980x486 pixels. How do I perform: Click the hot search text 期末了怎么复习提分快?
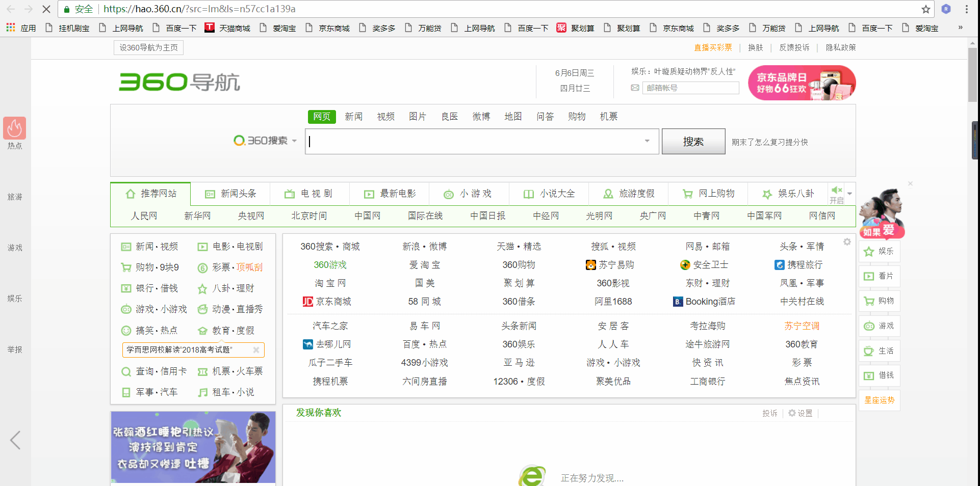(x=770, y=142)
